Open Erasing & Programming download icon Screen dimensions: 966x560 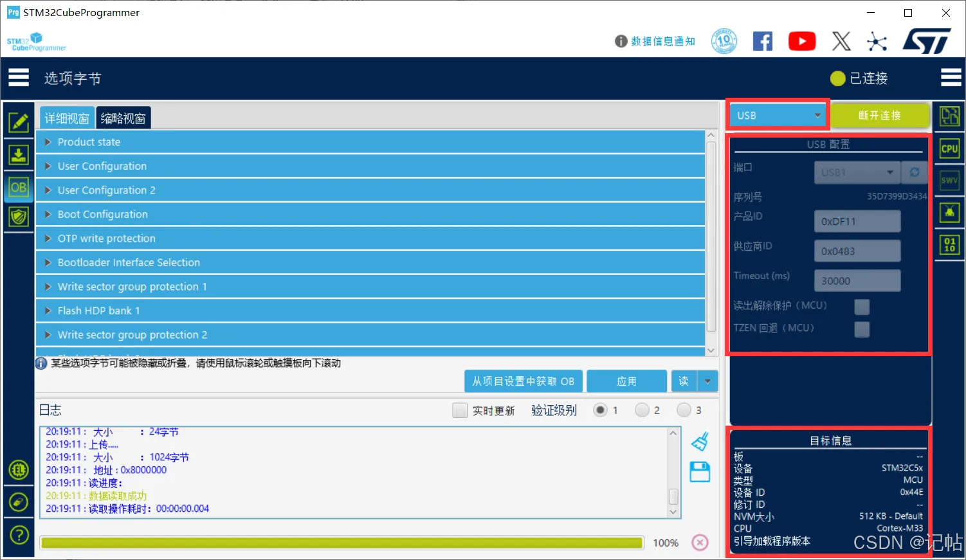pos(19,155)
